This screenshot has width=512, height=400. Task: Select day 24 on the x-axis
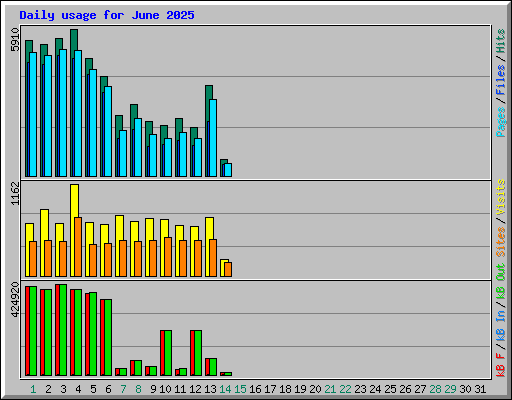(x=375, y=389)
